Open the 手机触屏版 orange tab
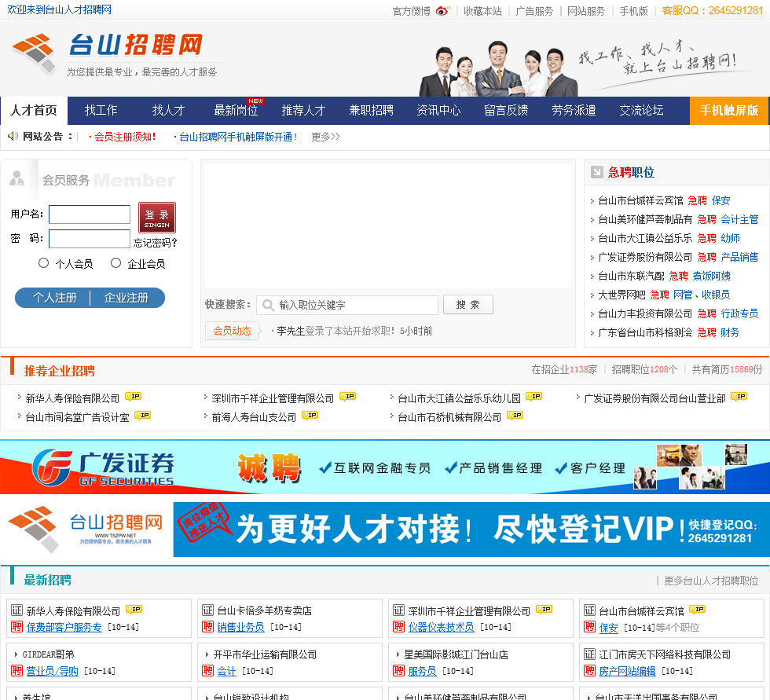770x700 pixels. point(729,111)
